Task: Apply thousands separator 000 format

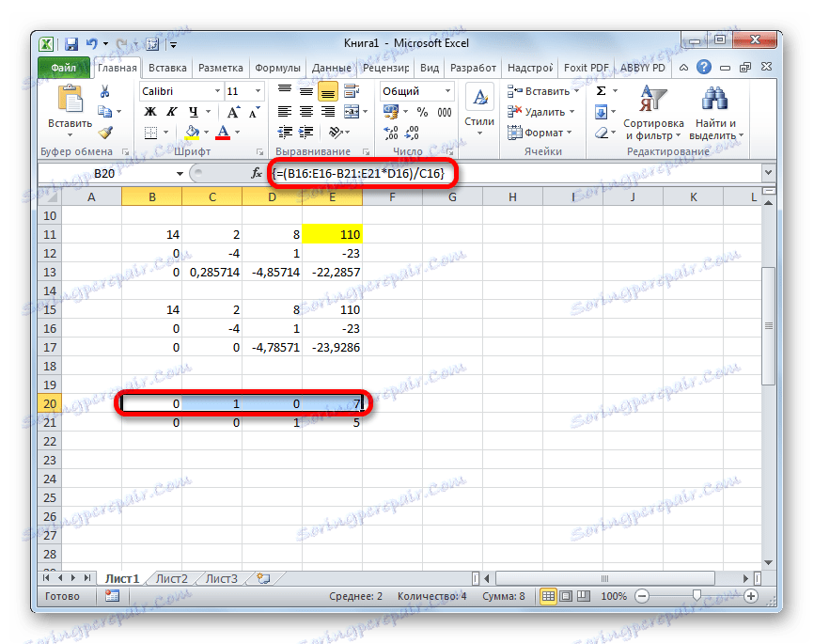Action: coord(445,112)
